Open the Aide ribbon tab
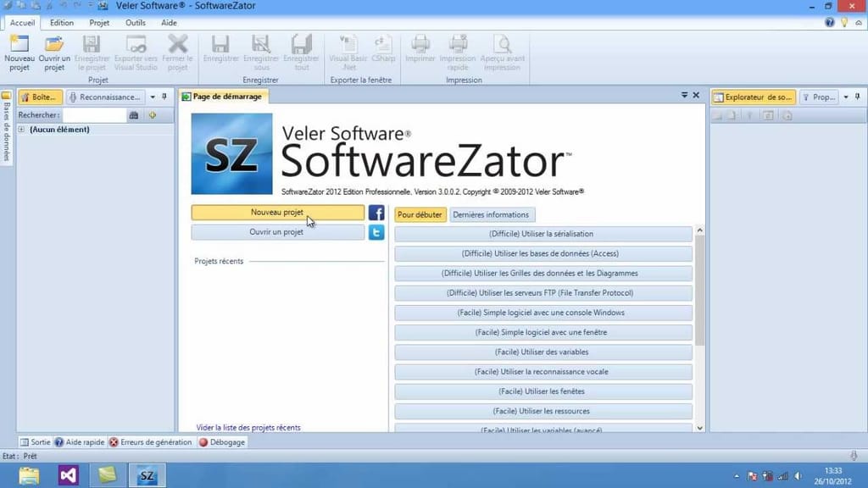868x488 pixels. click(169, 23)
